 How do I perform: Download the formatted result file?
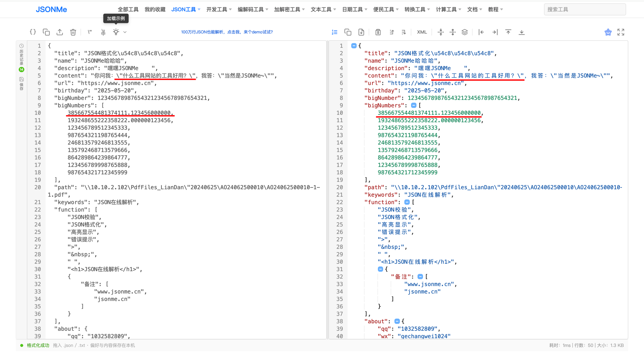click(362, 32)
